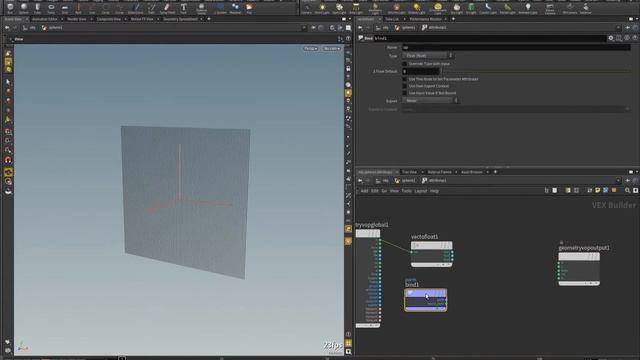Add an Environment Light from the shelf

(x=438, y=8)
